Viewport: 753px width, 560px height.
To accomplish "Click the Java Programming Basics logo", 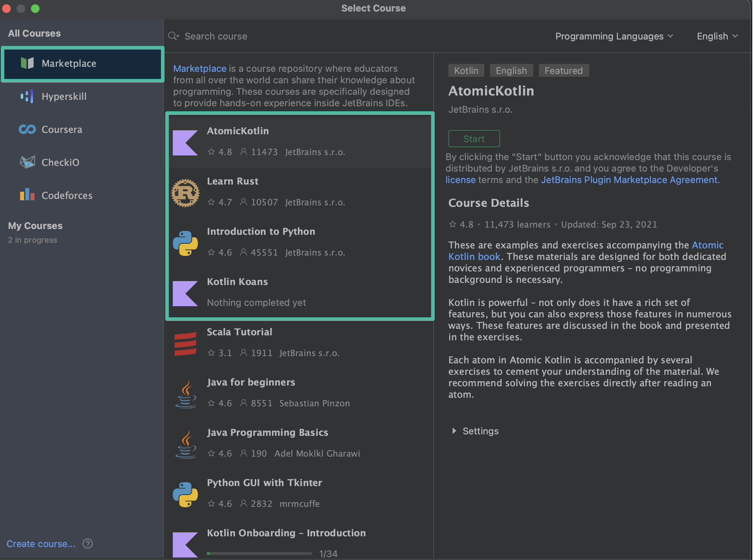I will coord(186,444).
